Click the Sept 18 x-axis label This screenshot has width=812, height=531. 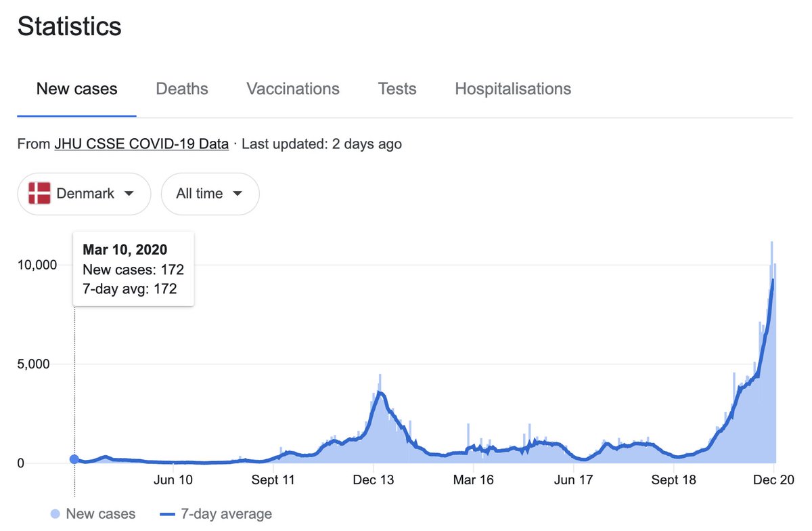coord(674,480)
